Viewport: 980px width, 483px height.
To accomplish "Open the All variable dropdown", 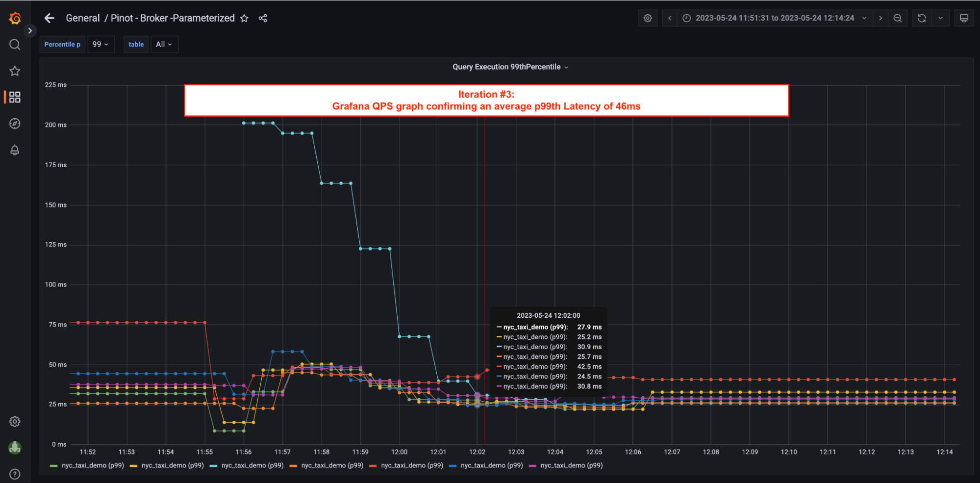I will (164, 44).
